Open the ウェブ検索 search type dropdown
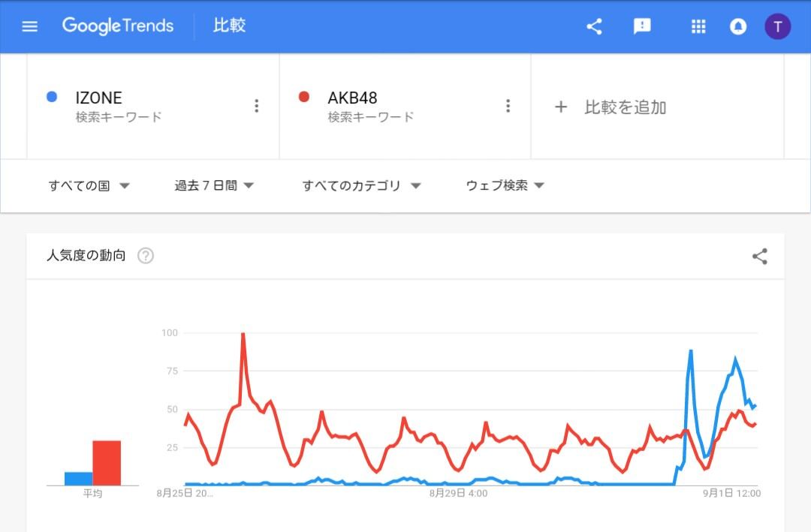This screenshot has height=532, width=811. click(505, 185)
